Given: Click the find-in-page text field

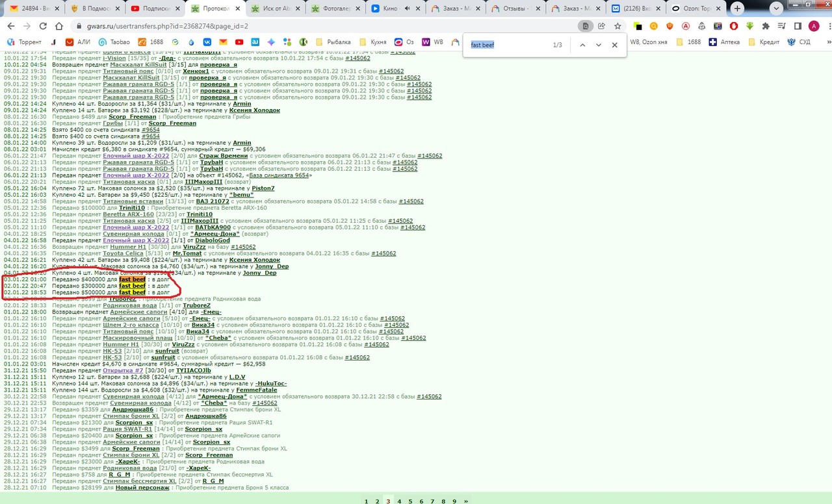Looking at the screenshot, I should 507,45.
